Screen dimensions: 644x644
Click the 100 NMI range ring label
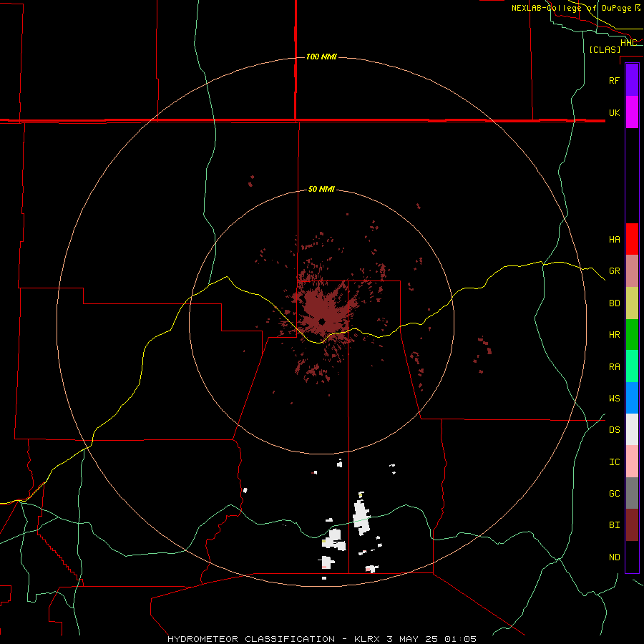[321, 57]
